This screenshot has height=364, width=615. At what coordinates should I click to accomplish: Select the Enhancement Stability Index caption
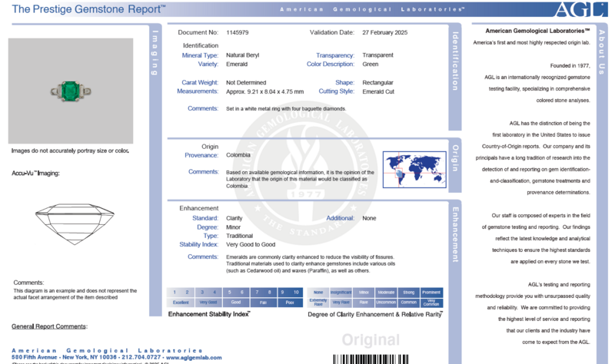point(209,314)
